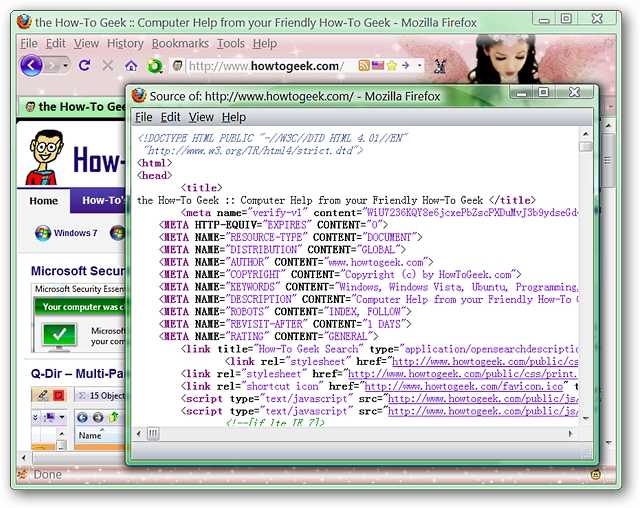Open the address bar dropdown arrow
The width and height of the screenshot is (640, 508).
point(419,65)
